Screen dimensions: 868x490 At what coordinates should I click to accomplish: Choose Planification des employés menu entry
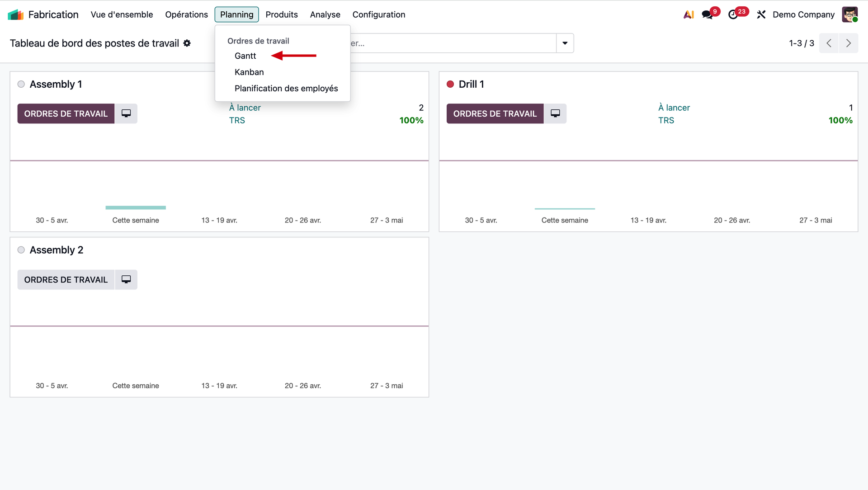(x=286, y=88)
